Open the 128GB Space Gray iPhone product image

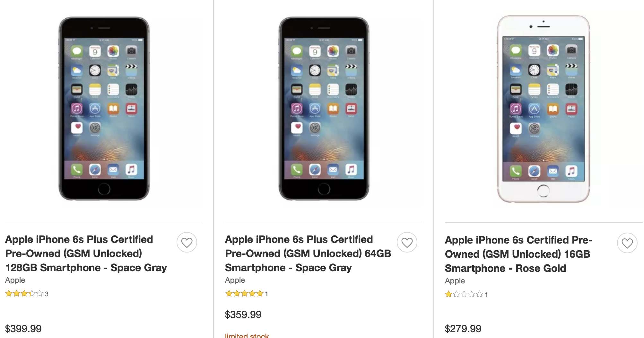(x=104, y=109)
